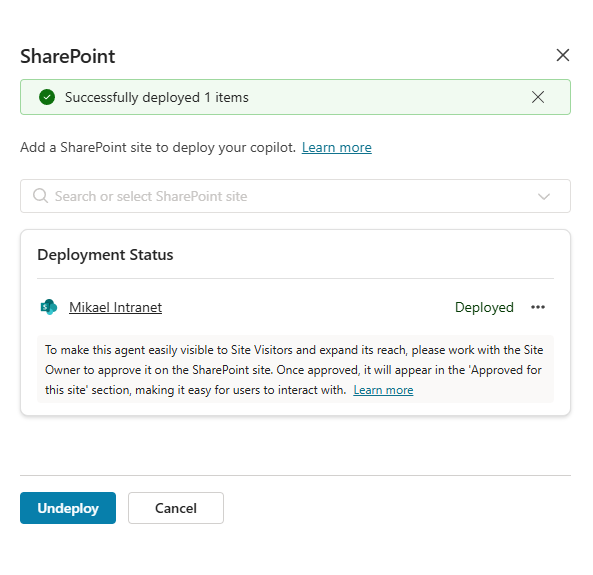The width and height of the screenshot is (593, 575).
Task: Dismiss the successfully deployed notification banner
Action: tap(537, 97)
